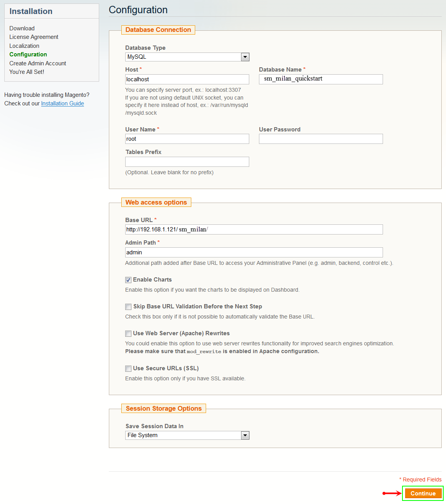Click the User Name text box
The image size is (446, 504).
[x=187, y=139]
